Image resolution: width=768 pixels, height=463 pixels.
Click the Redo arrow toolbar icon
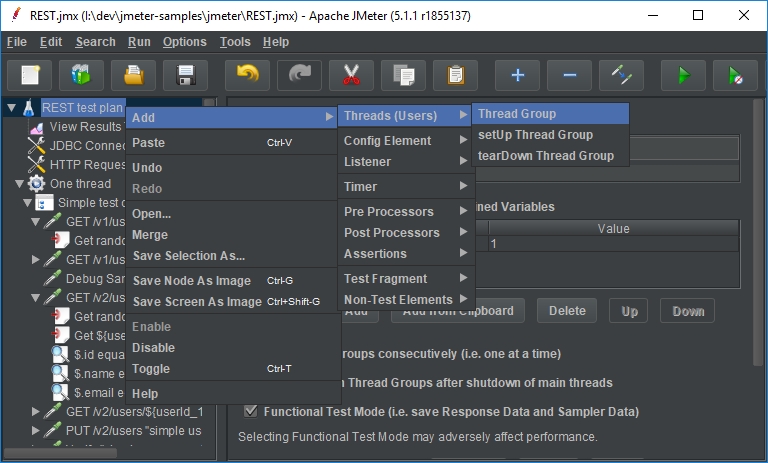pyautogui.click(x=299, y=75)
